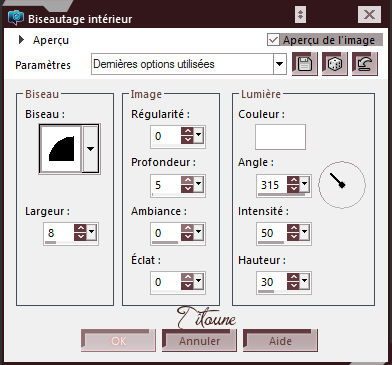Click the Hauteur field showing 30
Image resolution: width=392 pixels, height=365 pixels.
tap(272, 281)
